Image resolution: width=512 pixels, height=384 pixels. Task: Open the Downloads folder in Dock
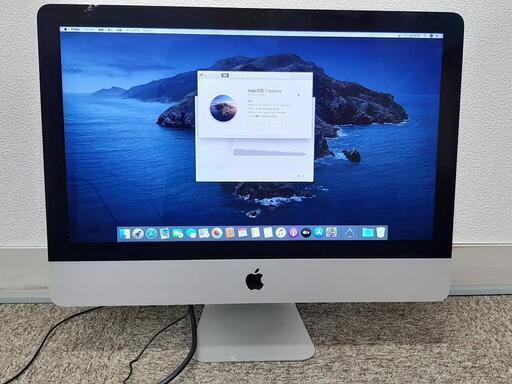click(368, 233)
